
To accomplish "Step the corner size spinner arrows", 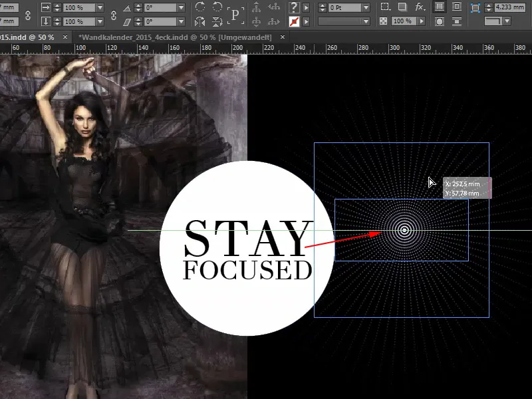I will pos(489,7).
